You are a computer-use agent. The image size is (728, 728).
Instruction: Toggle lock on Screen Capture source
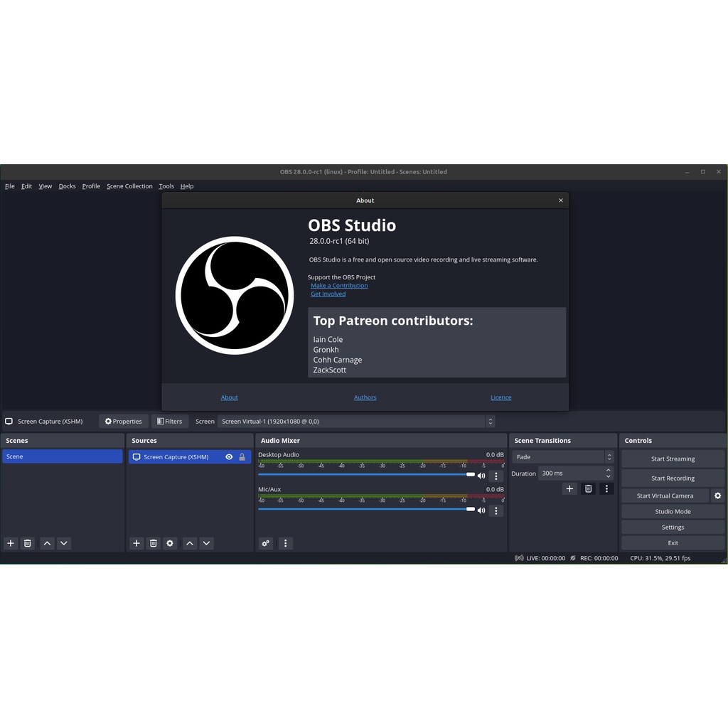point(242,457)
